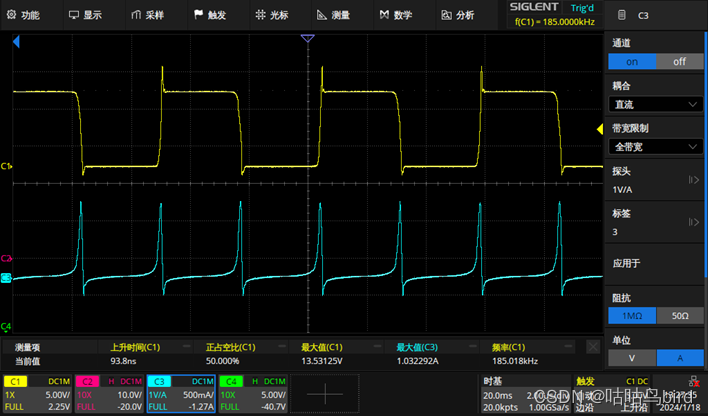Click the 分析 chart icon
This screenshot has height=416, width=708.
pos(446,15)
